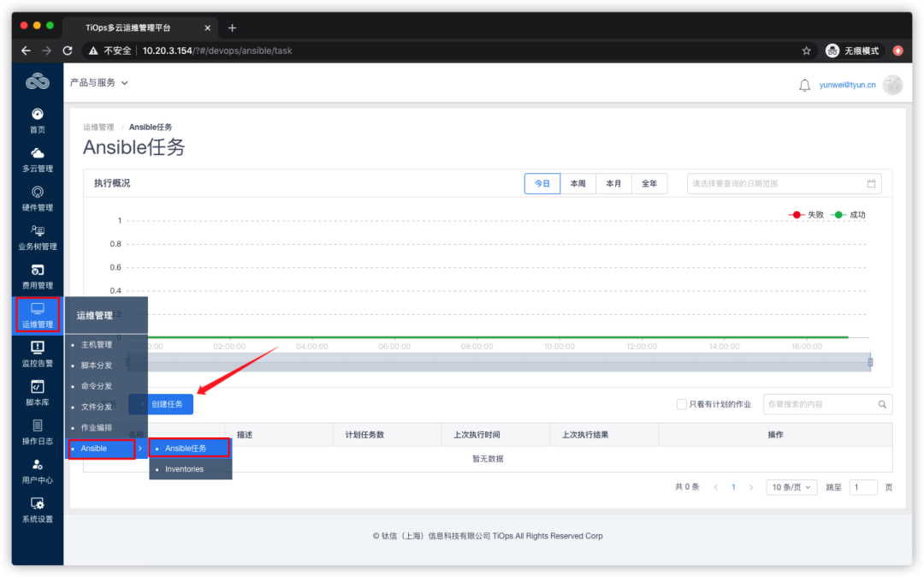Expand the Ansible submenu arrow
This screenshot has width=924, height=577.
pyautogui.click(x=139, y=448)
